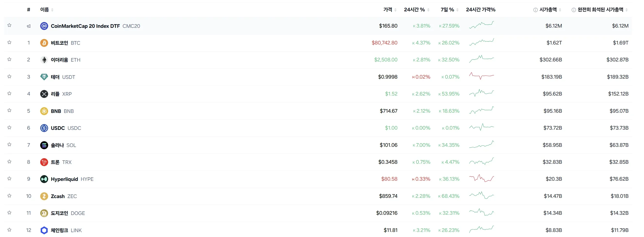Toggle the star next to BNB row
Viewport: 644px width, 237px height.
point(9,110)
